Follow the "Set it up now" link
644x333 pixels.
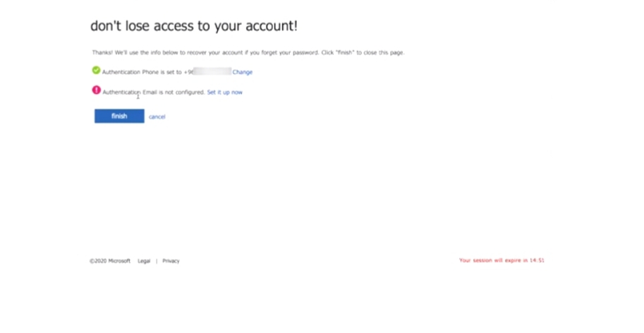click(x=225, y=92)
